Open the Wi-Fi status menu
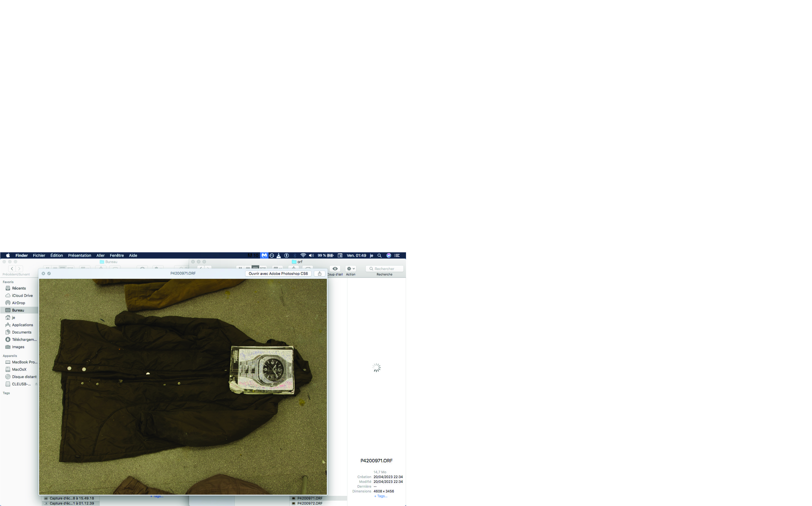 pyautogui.click(x=303, y=255)
